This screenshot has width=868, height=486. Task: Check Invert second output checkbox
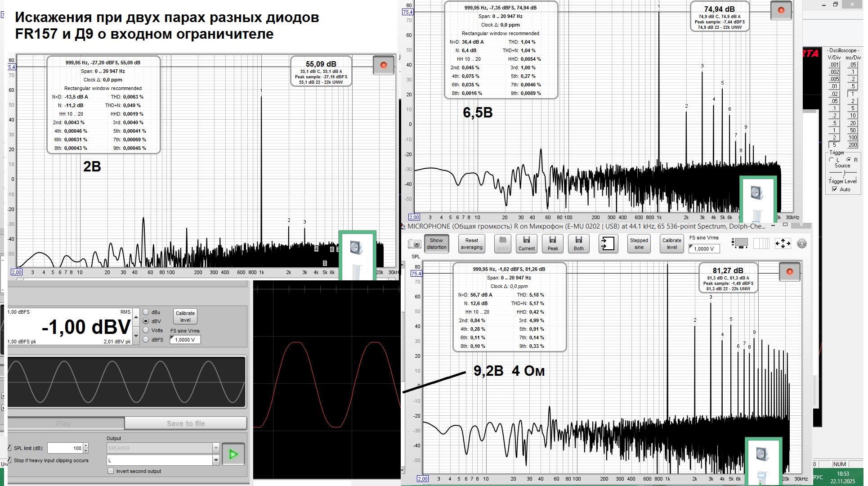(111, 471)
